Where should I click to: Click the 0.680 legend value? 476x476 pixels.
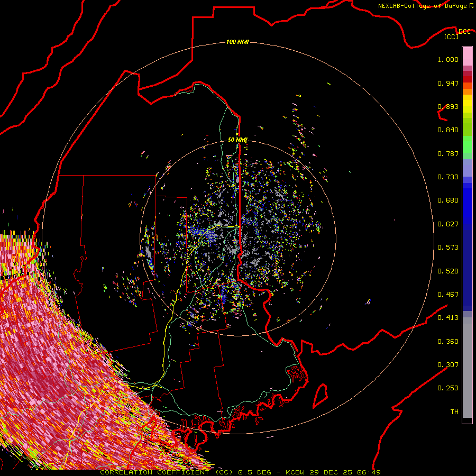pyautogui.click(x=448, y=200)
